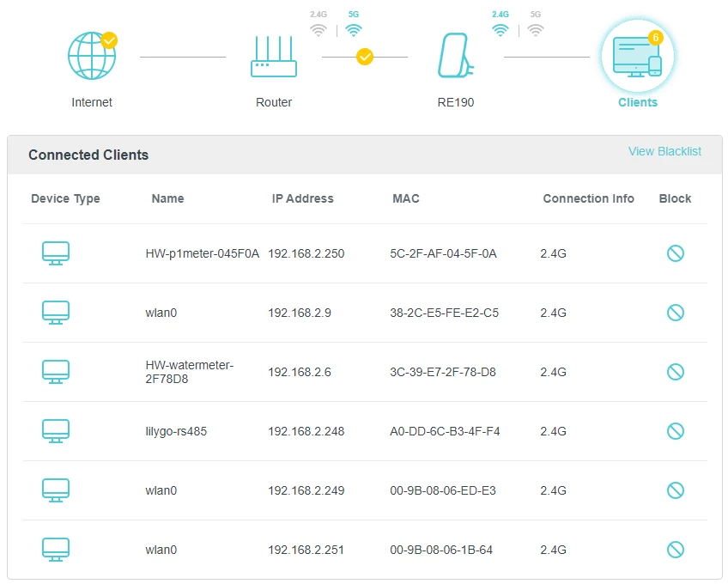Block the client at 192.168.2.251
Screen dimensions: 728x584
click(676, 550)
